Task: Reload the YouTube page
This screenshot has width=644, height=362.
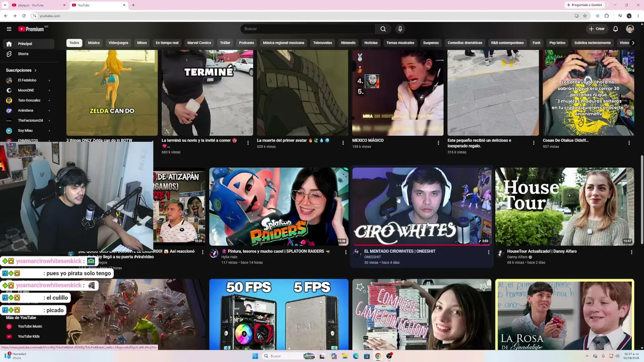Action: pos(24,16)
